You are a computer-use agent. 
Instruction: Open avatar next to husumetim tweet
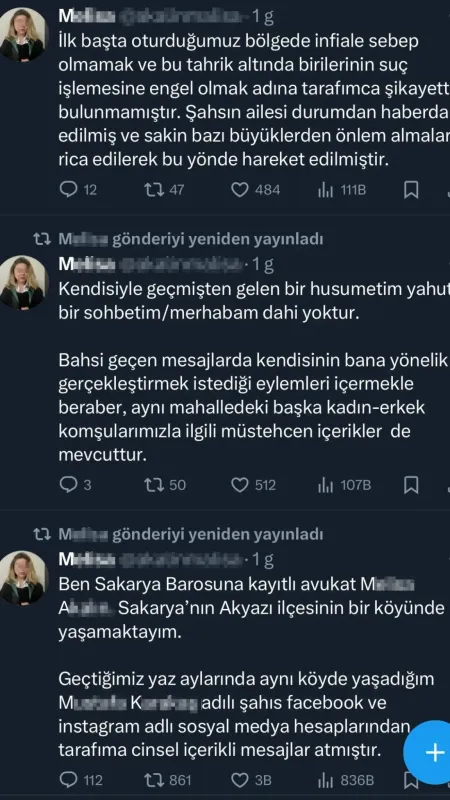click(23, 282)
